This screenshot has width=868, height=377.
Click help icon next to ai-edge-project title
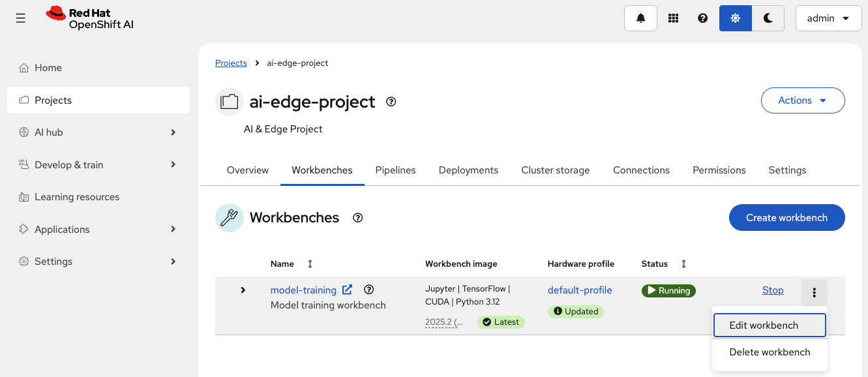[x=391, y=102]
